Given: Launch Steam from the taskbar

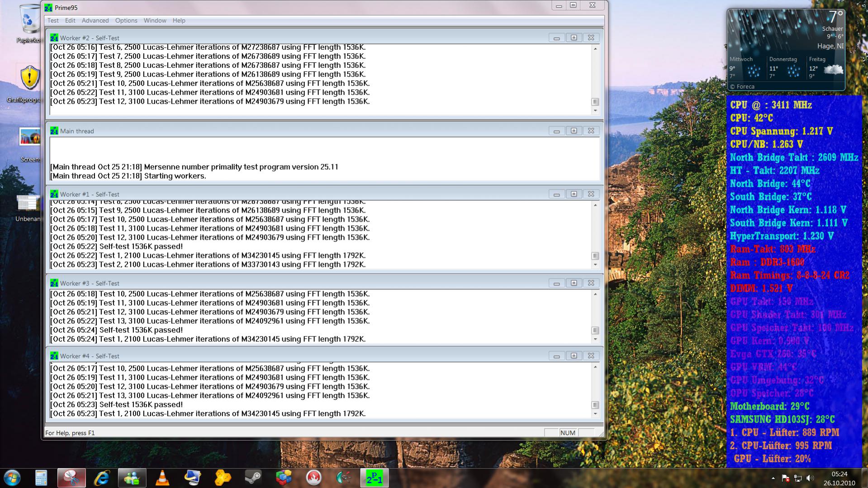Looking at the screenshot, I should pyautogui.click(x=253, y=478).
